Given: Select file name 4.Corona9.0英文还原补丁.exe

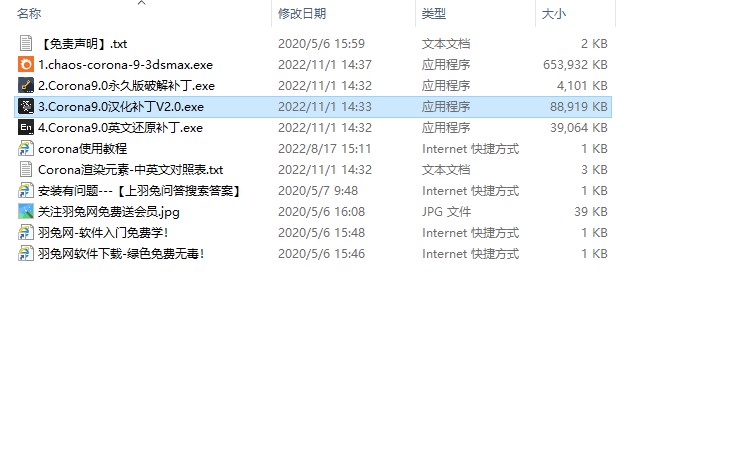Looking at the screenshot, I should point(120,128).
